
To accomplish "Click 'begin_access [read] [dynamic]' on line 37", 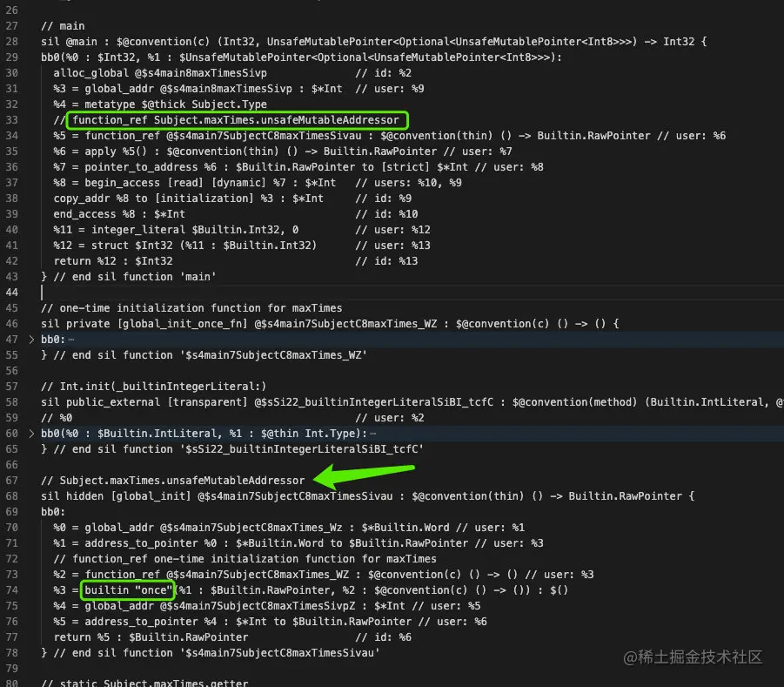I will [x=176, y=183].
